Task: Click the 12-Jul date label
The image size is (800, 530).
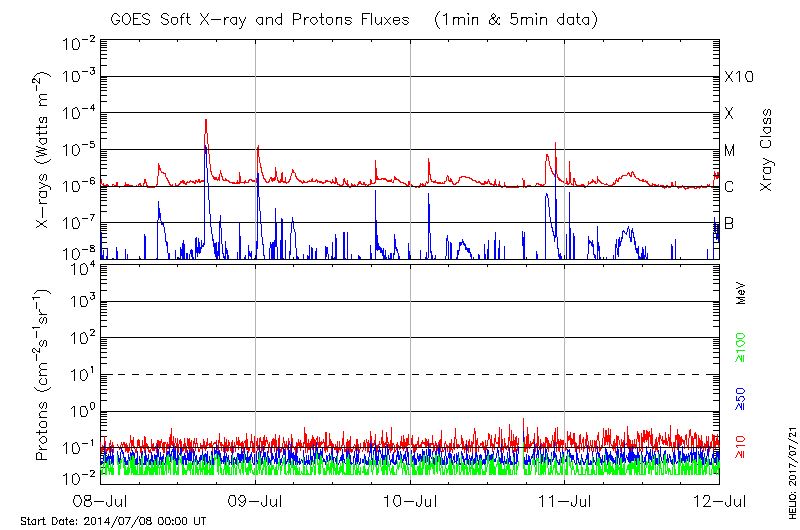Action: [719, 498]
